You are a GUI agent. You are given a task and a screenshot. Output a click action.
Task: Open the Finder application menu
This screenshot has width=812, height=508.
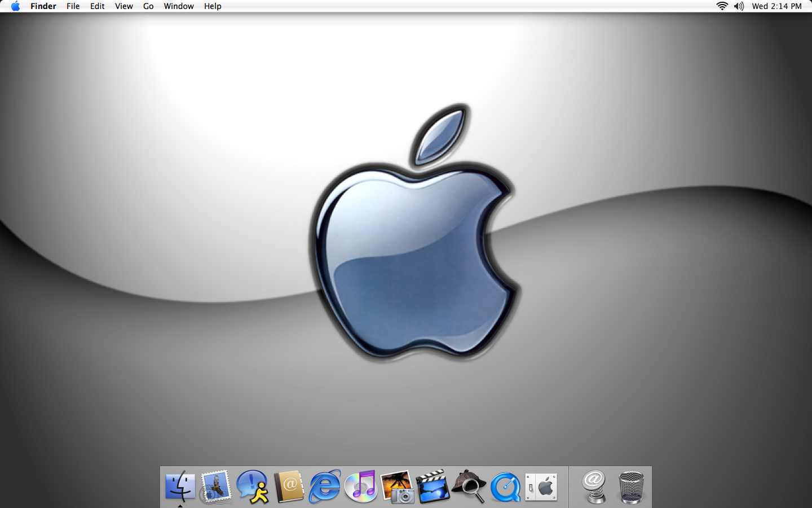tap(43, 6)
